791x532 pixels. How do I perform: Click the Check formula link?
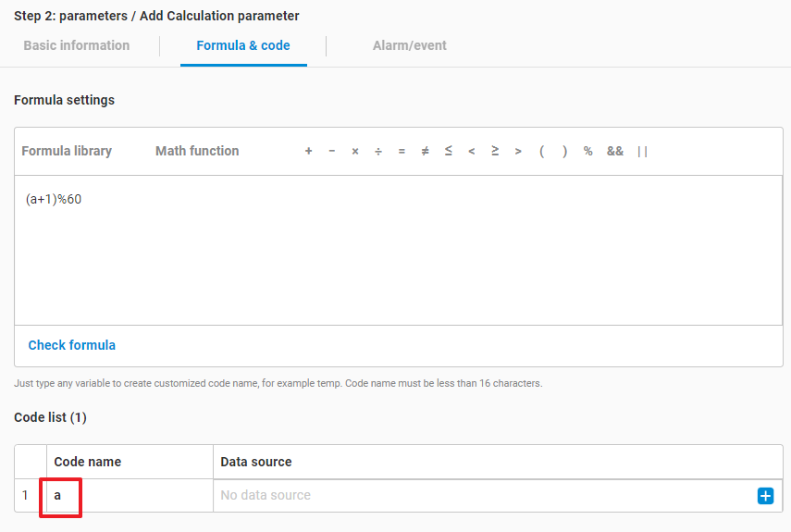click(72, 345)
